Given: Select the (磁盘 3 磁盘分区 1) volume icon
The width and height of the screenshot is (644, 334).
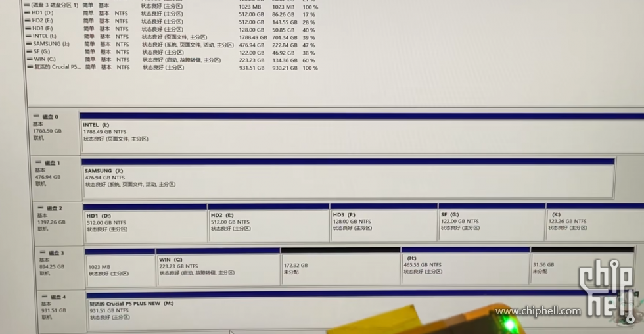Looking at the screenshot, I should (x=27, y=5).
